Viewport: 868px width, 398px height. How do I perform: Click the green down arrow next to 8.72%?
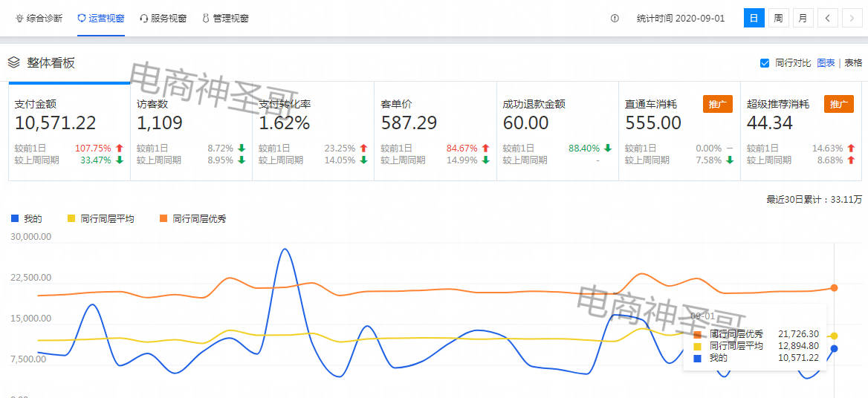pos(242,149)
